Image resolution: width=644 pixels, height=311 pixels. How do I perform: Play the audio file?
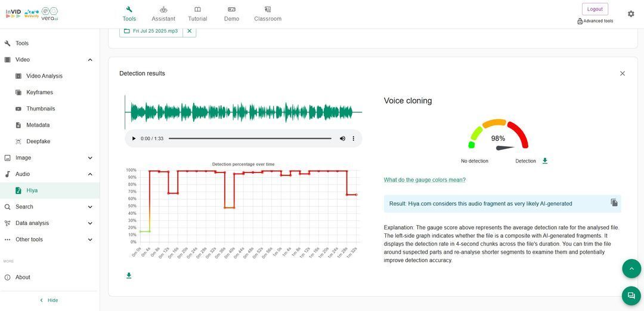coord(134,138)
